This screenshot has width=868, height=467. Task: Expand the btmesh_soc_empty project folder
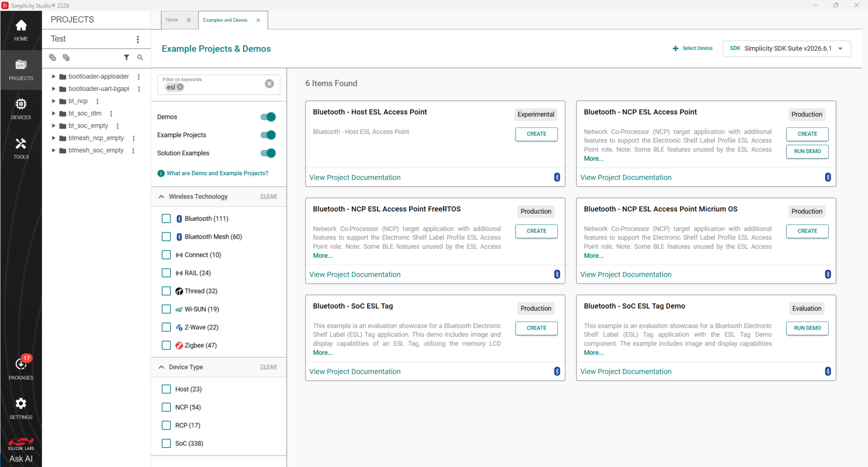[53, 150]
